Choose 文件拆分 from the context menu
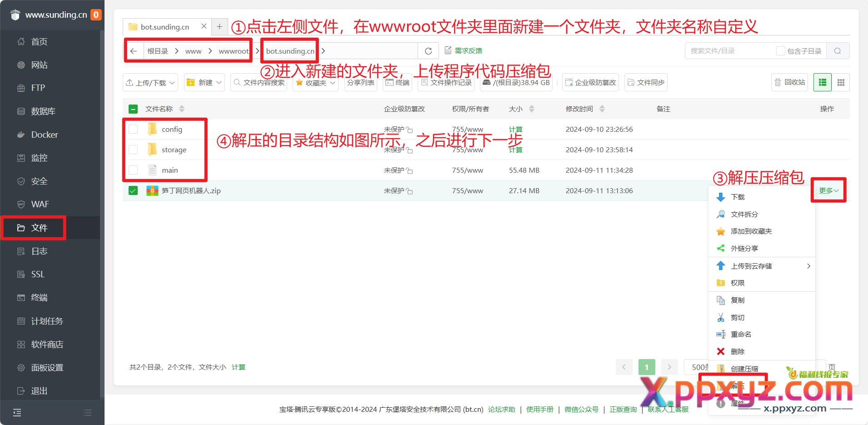Screen dimensions: 868x425 [762, 214]
